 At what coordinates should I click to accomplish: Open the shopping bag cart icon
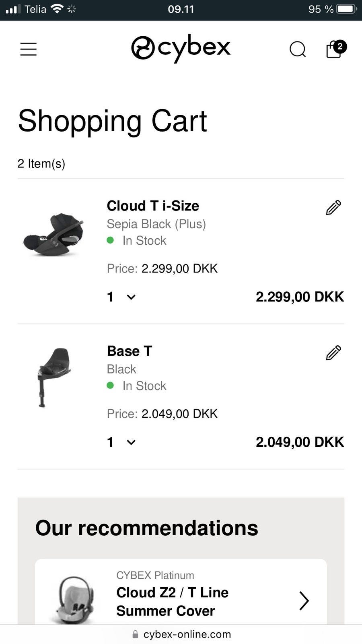point(333,50)
